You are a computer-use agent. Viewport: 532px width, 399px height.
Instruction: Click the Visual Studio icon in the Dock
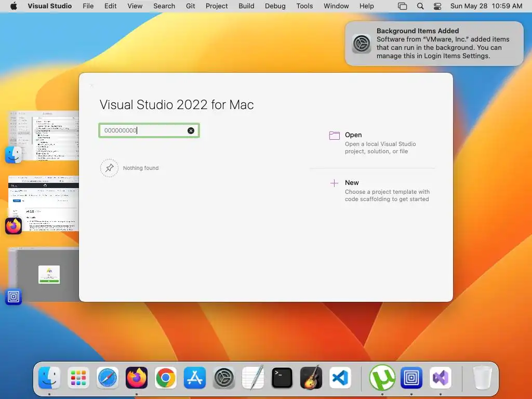(x=441, y=378)
